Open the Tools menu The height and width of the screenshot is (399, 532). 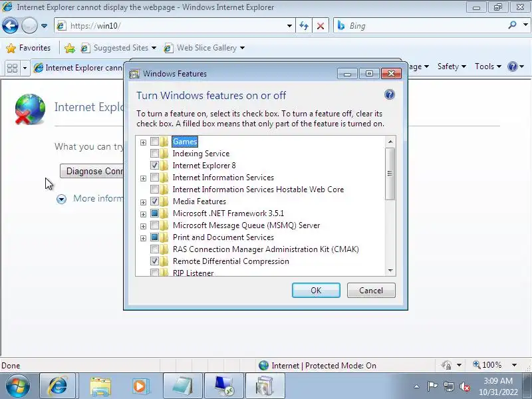coord(488,66)
